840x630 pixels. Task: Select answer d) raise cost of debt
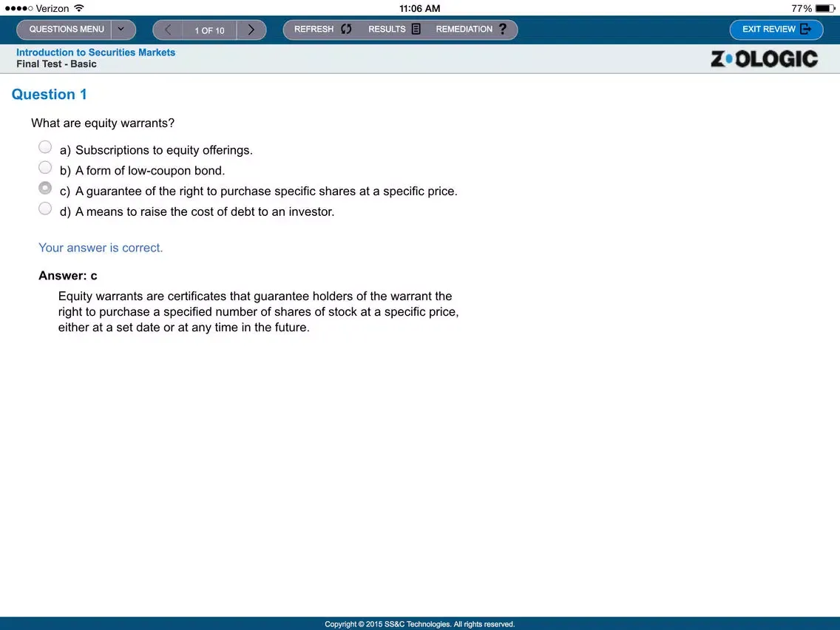pyautogui.click(x=45, y=209)
